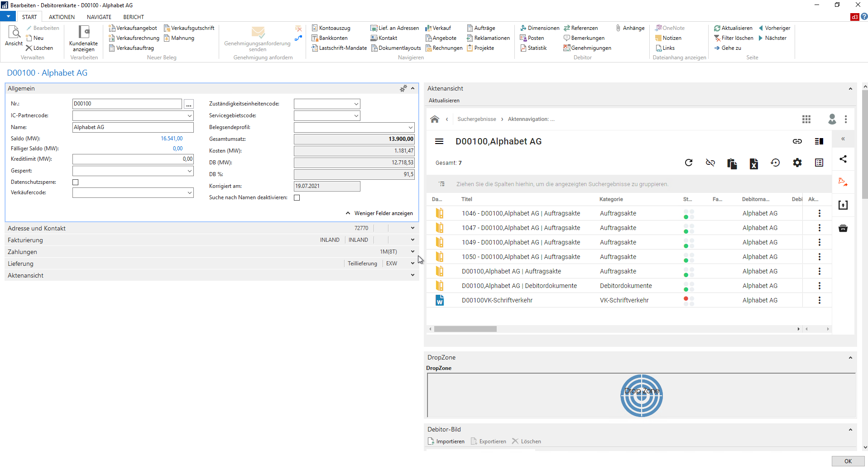
Task: Toggle the detail pane layout icon
Action: (819, 141)
